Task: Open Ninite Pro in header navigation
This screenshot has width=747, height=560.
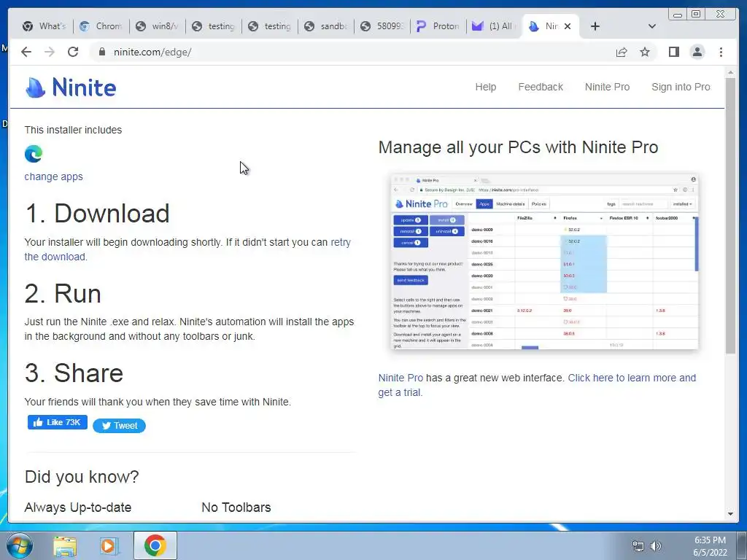Action: coord(607,87)
